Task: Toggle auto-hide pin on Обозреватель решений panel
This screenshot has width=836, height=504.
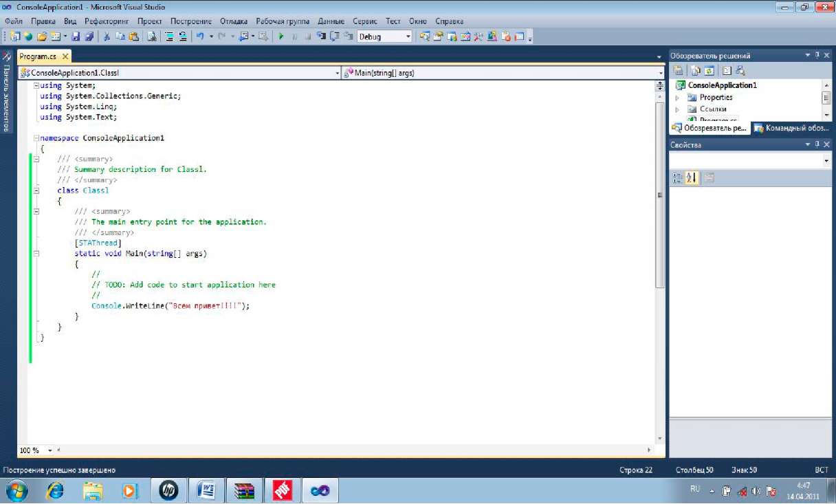Action: click(x=817, y=55)
